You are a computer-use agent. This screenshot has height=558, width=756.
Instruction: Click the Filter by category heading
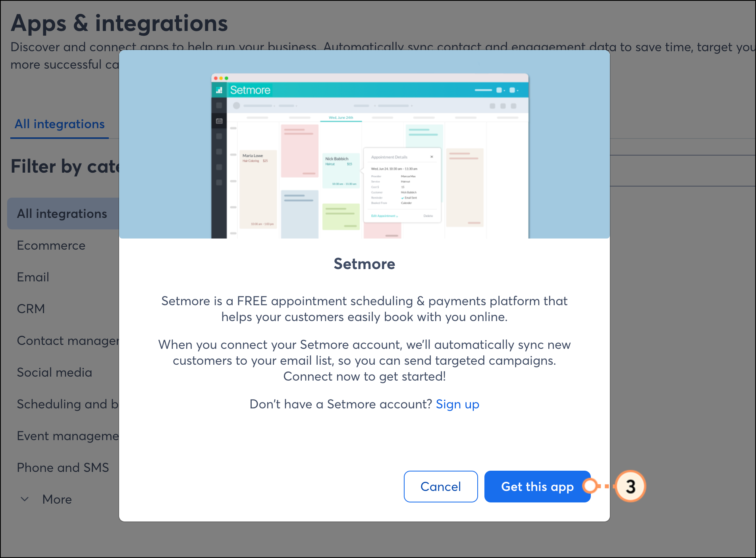(x=65, y=166)
